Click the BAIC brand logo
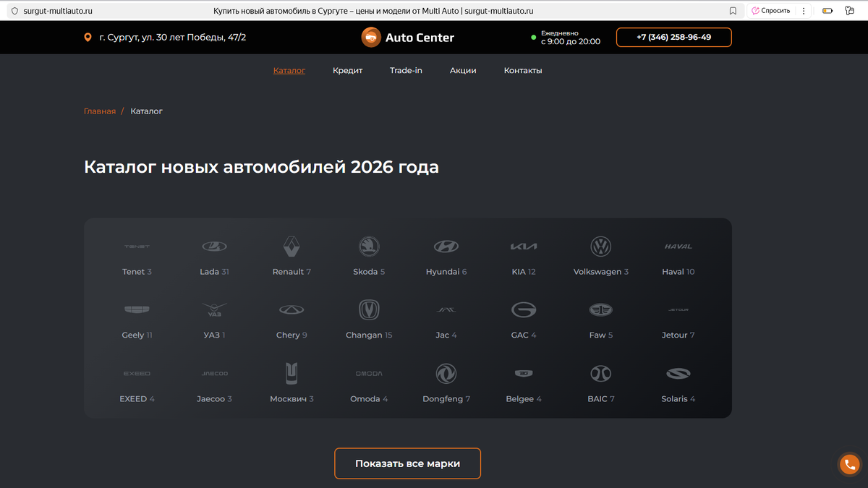This screenshot has height=488, width=868. click(x=601, y=374)
